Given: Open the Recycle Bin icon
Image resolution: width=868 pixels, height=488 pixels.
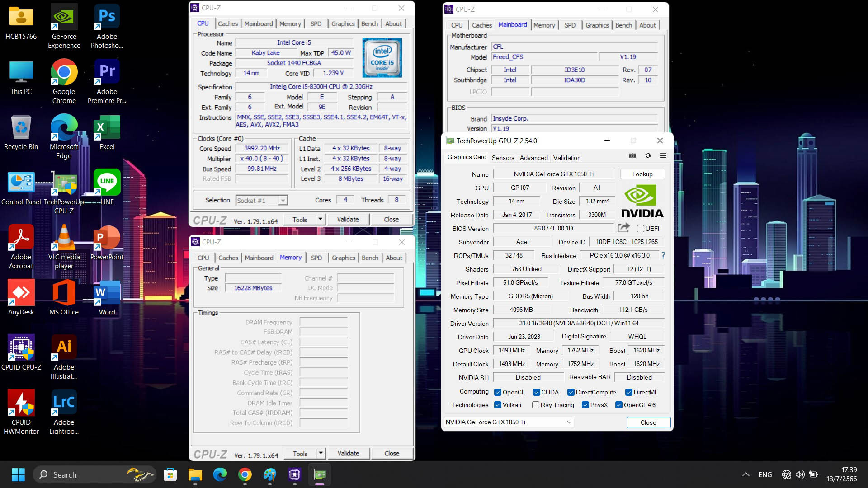Looking at the screenshot, I should point(21,132).
